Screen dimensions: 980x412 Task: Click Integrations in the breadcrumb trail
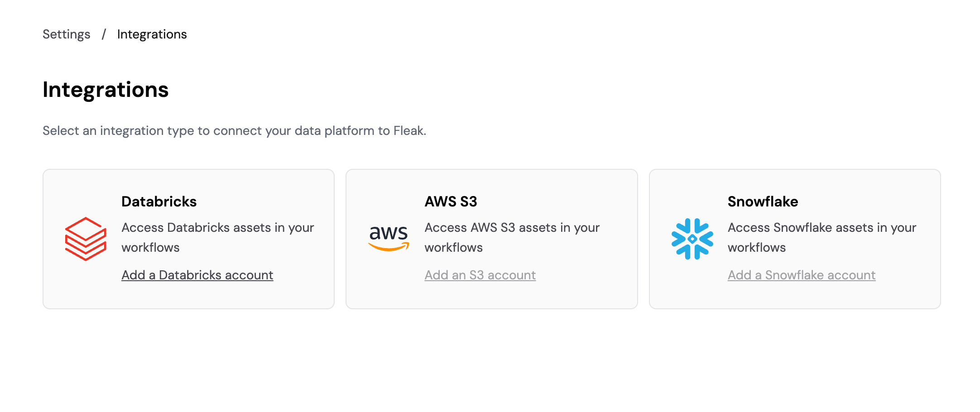coord(152,34)
